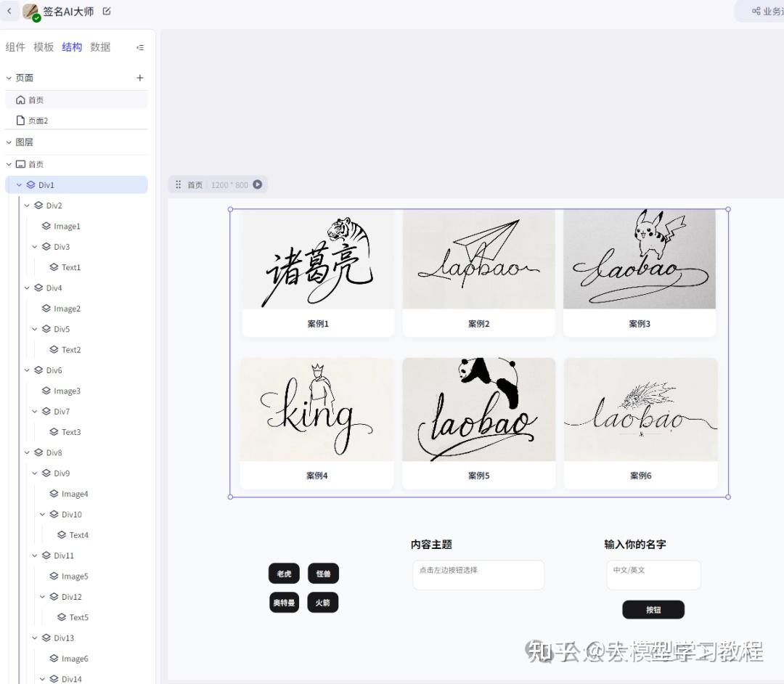Go back using the top-left arrow
This screenshot has height=684, width=784.
coord(9,10)
